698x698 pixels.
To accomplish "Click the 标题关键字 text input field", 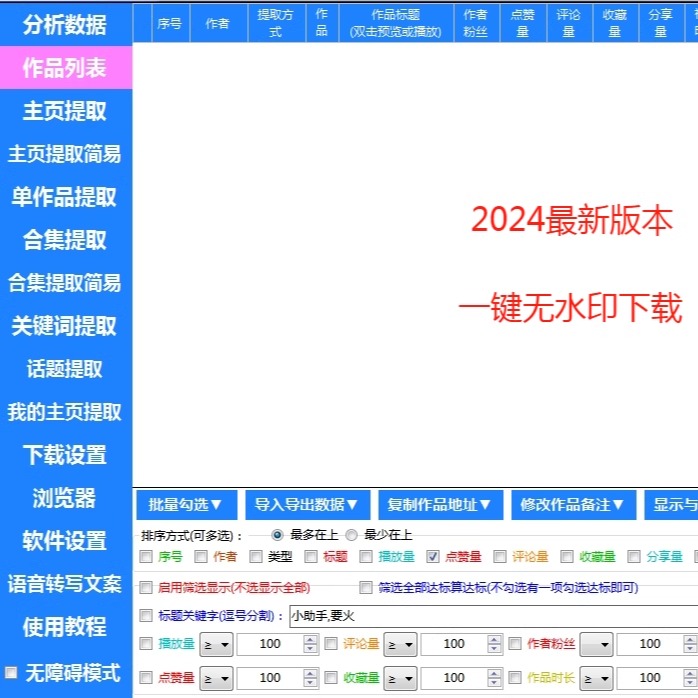I will (493, 616).
